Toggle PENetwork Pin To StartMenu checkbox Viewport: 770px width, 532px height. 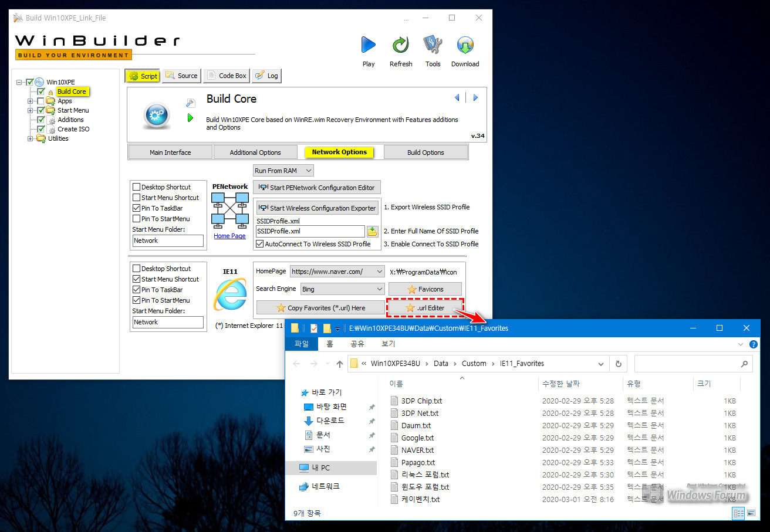tap(137, 219)
